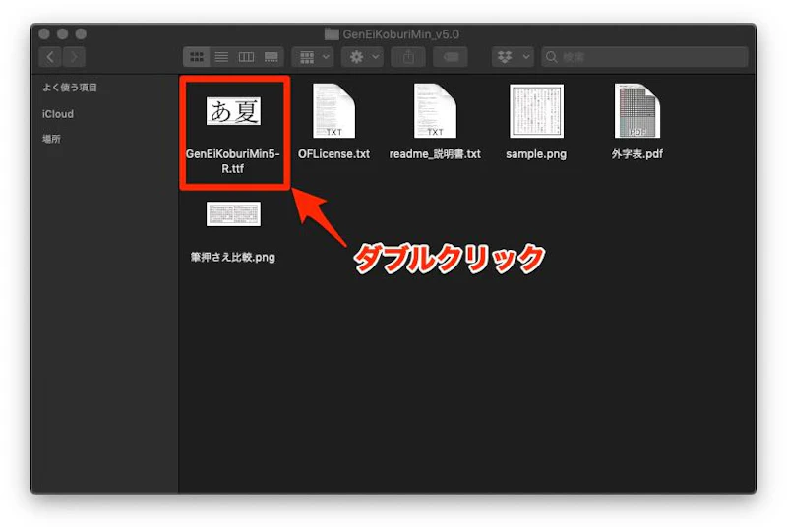Open the group-by arrangement dropdown
The width and height of the screenshot is (787, 532).
(314, 57)
